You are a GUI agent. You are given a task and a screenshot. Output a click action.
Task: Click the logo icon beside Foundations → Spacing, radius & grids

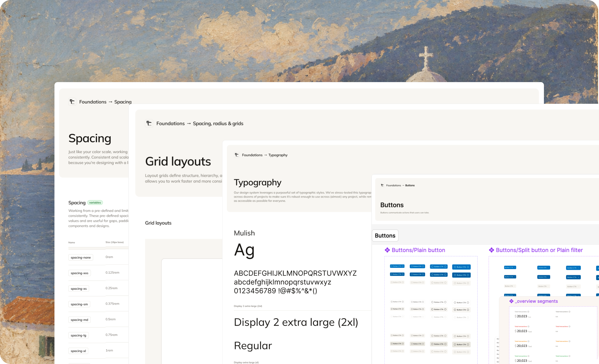pyautogui.click(x=149, y=123)
